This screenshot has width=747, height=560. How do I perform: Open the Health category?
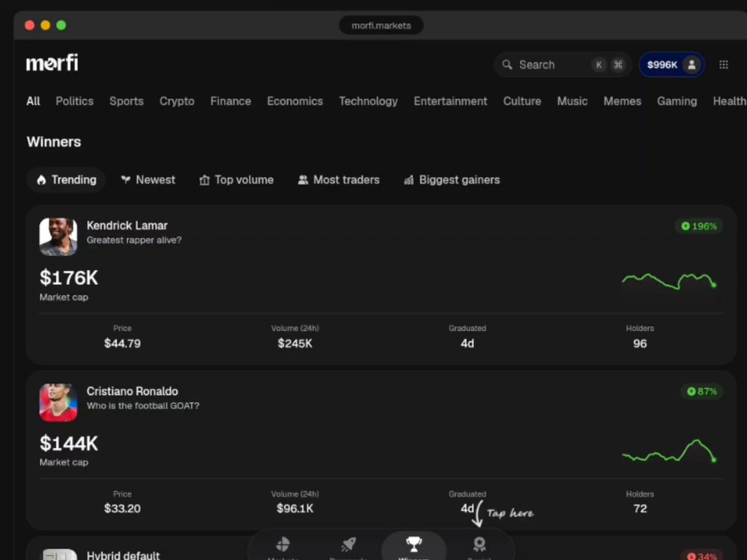click(730, 101)
